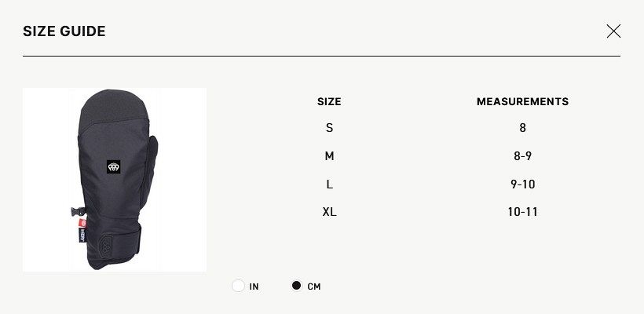
Task: Select size S row label
Action: [329, 128]
